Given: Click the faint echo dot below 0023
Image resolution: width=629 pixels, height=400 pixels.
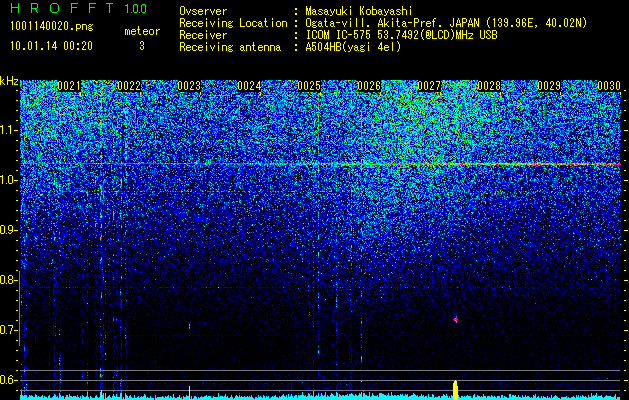Looking at the screenshot, I should coord(189,326).
